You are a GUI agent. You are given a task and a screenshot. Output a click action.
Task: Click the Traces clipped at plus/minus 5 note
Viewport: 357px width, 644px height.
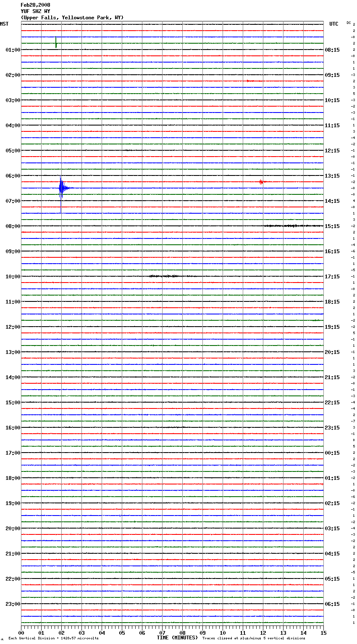(x=254, y=638)
